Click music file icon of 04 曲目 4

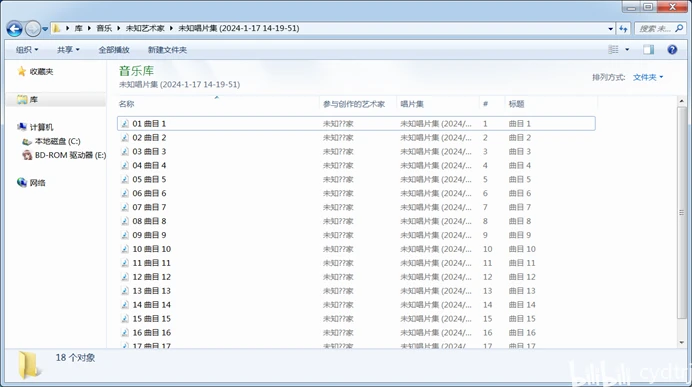tap(125, 165)
